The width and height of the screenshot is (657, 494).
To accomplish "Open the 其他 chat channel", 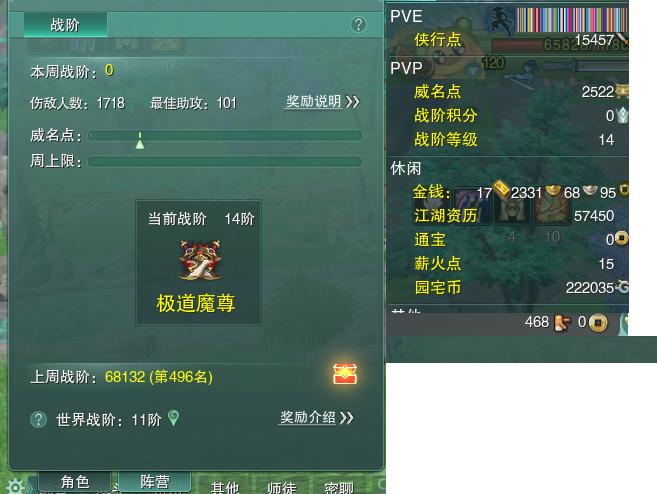I will point(225,488).
